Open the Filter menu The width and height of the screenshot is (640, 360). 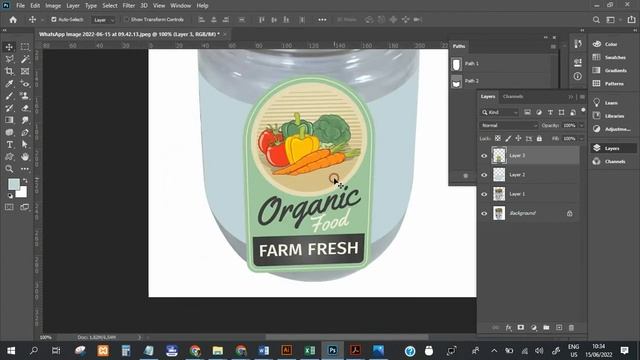129,6
